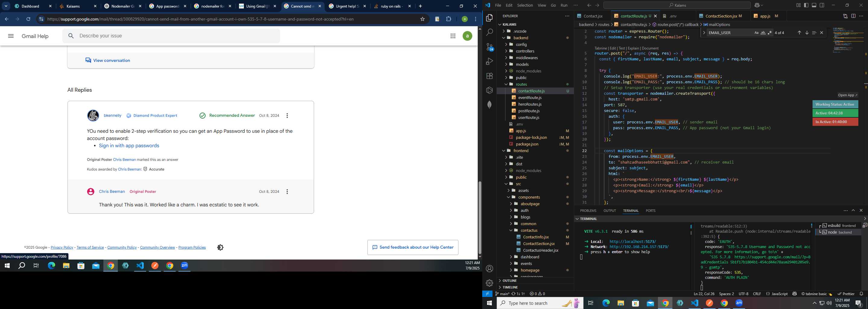
Task: Maximize the terminal panel size
Action: [x=853, y=211]
